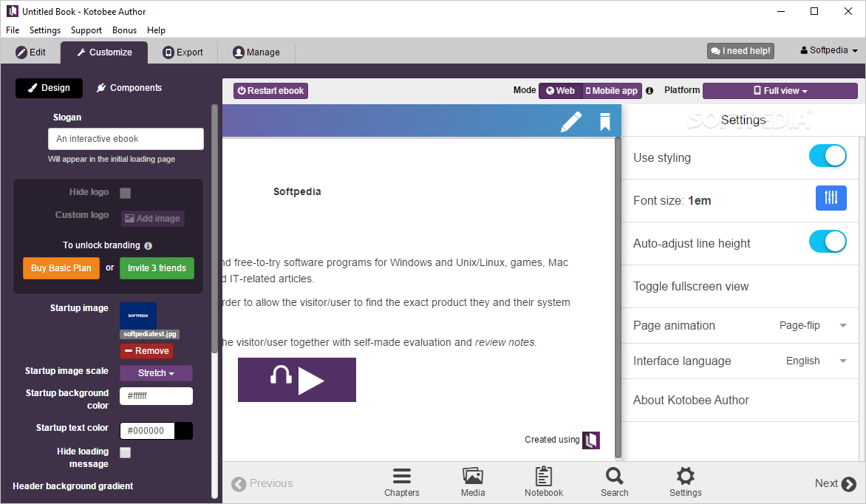Viewport: 866px width, 504px height.
Task: Check the Hide loading message checkbox
Action: (126, 452)
